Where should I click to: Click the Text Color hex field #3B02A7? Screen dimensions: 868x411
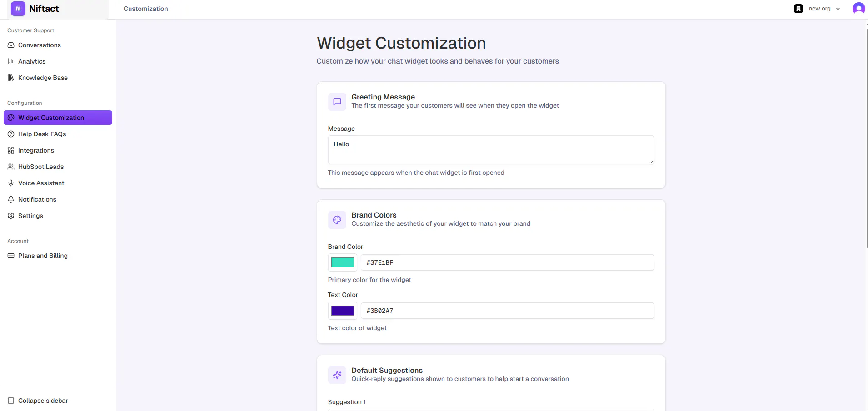(508, 311)
